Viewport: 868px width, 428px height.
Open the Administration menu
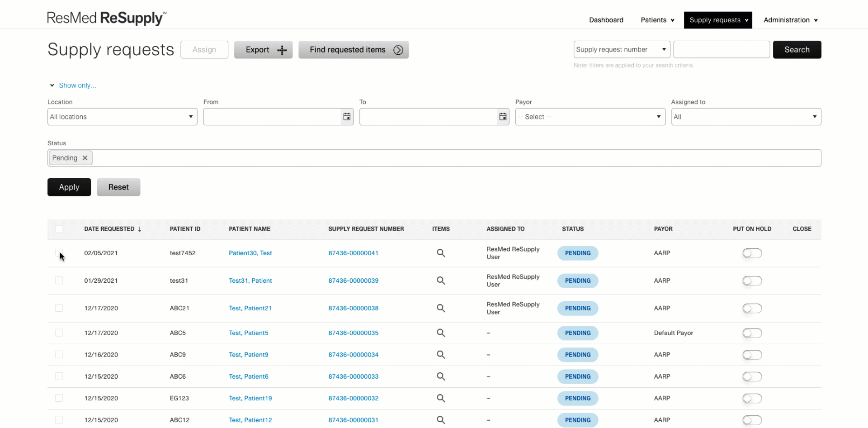click(791, 20)
